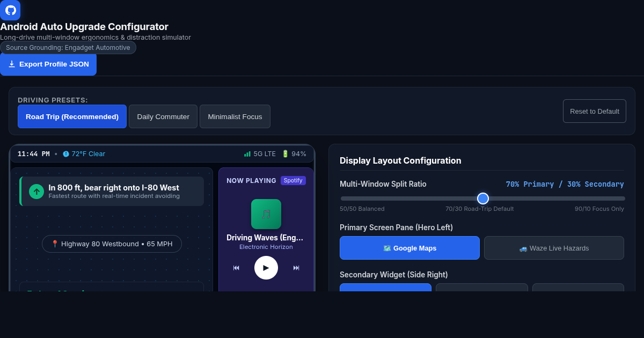Image resolution: width=644 pixels, height=338 pixels.
Task: Select the Road Trip (Recommended) preset
Action: click(72, 116)
